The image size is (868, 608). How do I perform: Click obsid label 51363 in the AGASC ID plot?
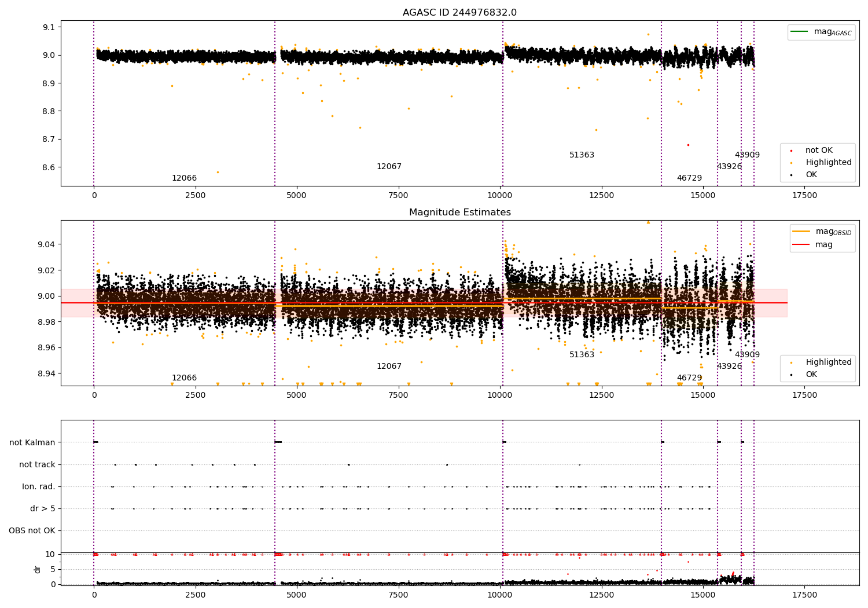tap(582, 155)
